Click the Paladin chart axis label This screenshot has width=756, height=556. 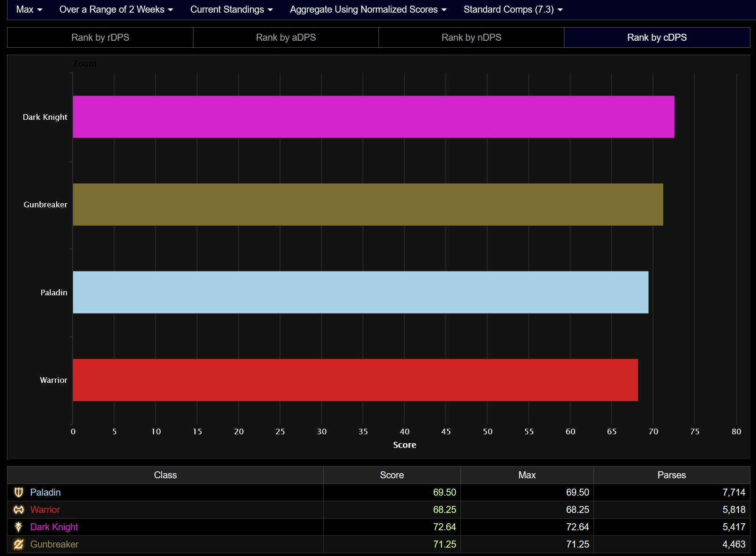[x=54, y=293]
